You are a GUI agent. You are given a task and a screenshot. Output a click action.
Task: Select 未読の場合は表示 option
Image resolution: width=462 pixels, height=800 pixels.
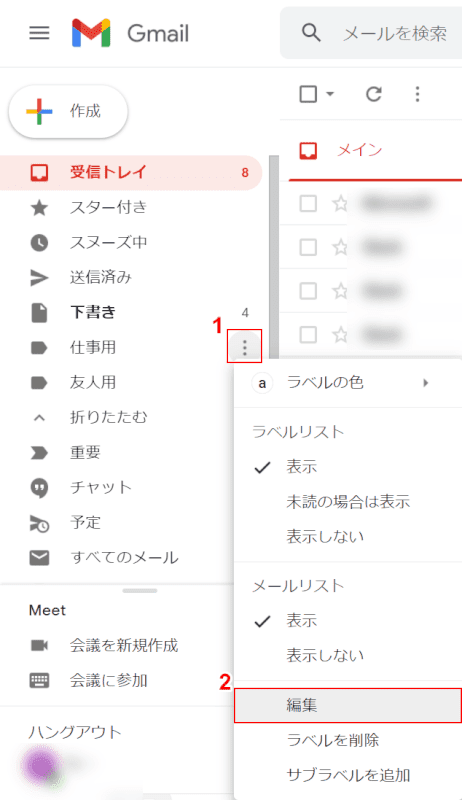[348, 502]
